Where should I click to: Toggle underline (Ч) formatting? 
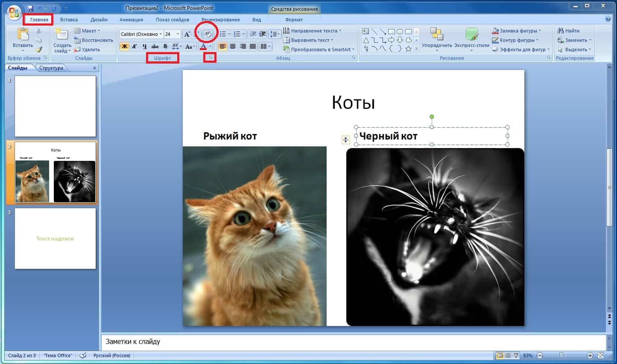click(145, 47)
